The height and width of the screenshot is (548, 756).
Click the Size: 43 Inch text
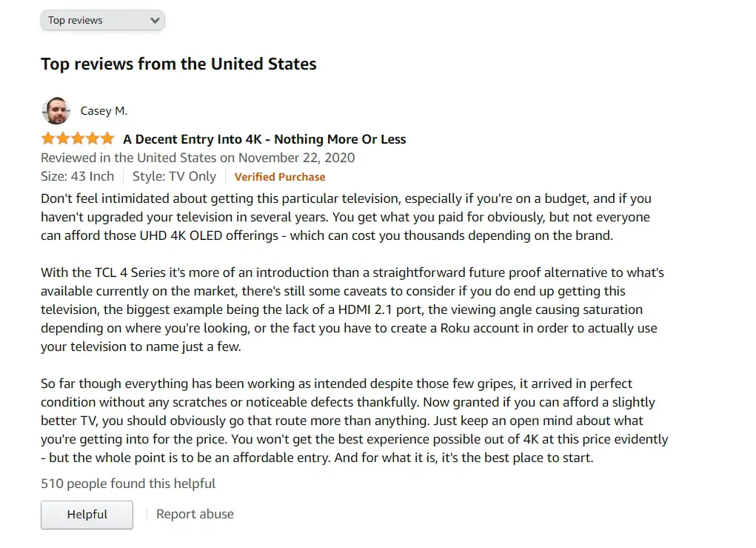click(77, 176)
